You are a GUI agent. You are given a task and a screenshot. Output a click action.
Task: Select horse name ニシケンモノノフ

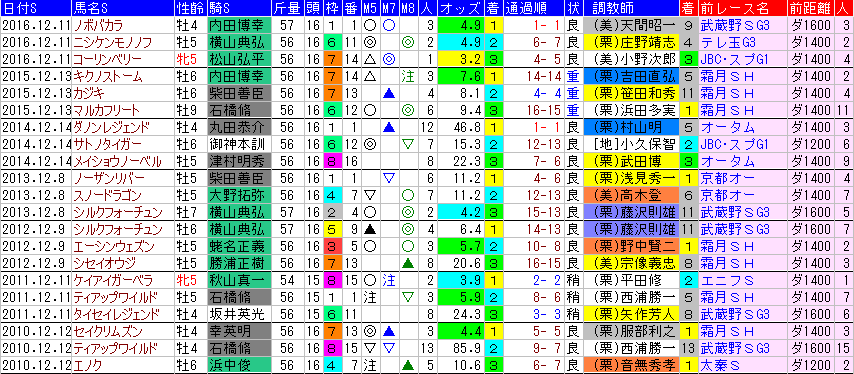[x=112, y=42]
